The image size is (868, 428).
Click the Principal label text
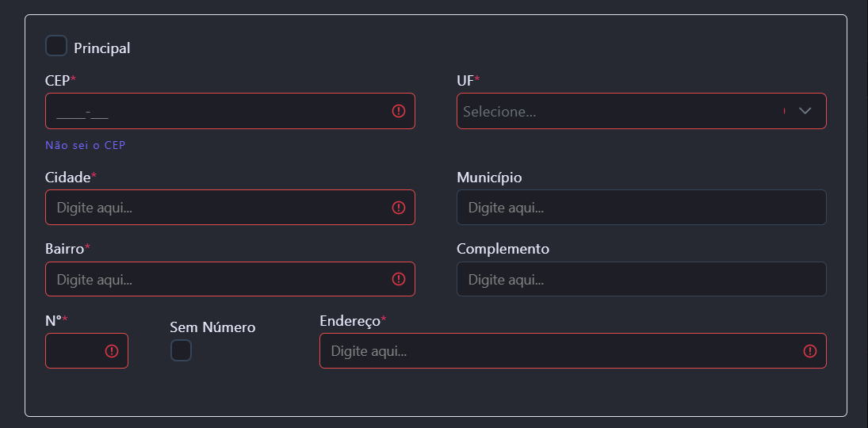tap(102, 48)
